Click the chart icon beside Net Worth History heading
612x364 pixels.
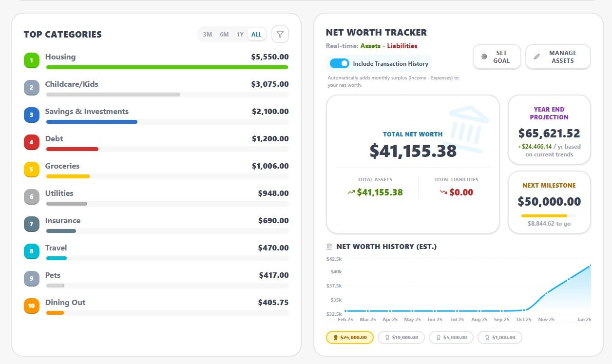pyautogui.click(x=328, y=246)
